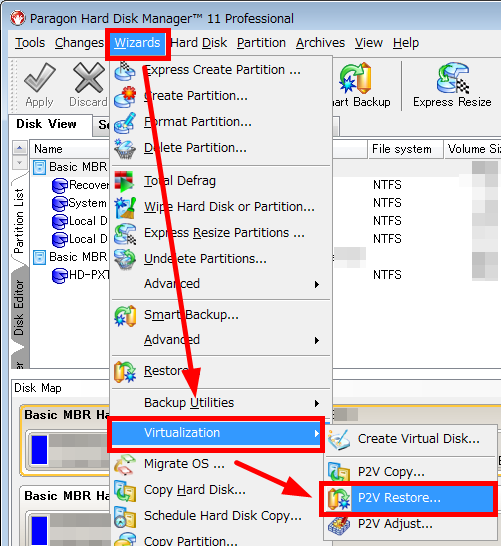Click the first Basic MBR disk icon

(x=39, y=167)
